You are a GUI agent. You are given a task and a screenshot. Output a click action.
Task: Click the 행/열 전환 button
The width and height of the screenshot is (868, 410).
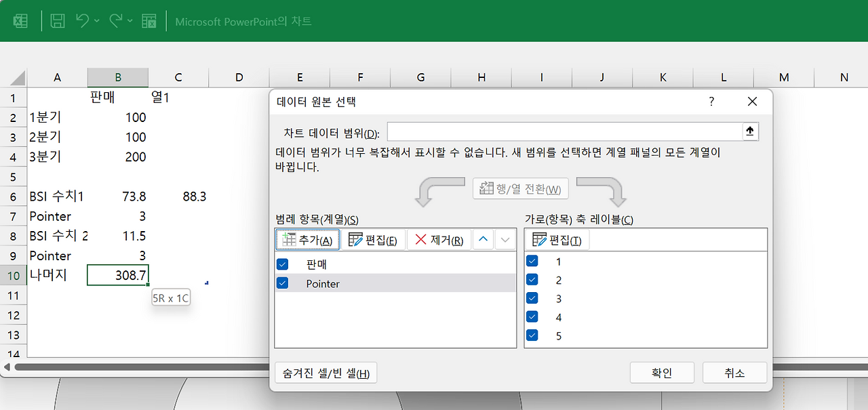520,188
